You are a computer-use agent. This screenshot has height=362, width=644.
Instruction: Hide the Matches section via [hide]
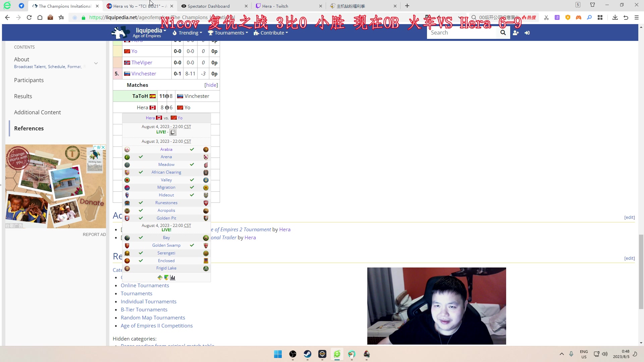coord(211,85)
